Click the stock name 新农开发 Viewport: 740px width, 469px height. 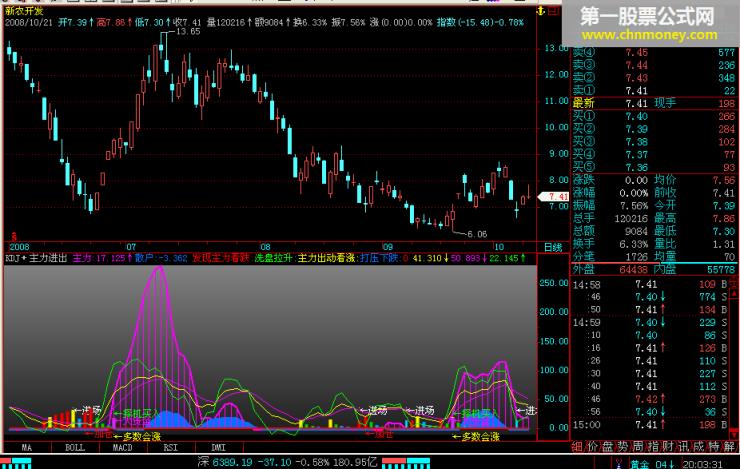pos(24,11)
